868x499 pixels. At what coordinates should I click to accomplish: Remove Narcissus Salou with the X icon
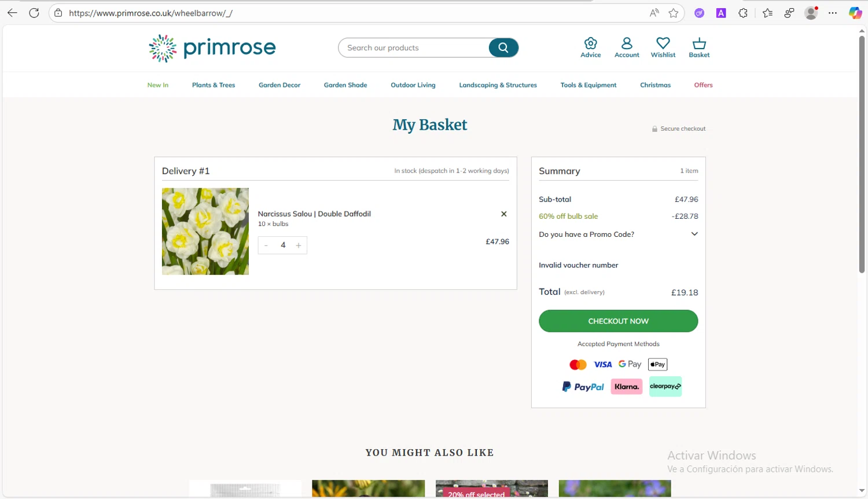tap(504, 214)
